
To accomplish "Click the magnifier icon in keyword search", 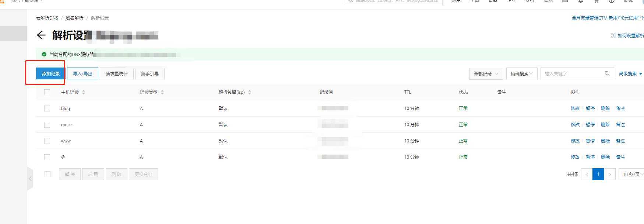I will [607, 73].
